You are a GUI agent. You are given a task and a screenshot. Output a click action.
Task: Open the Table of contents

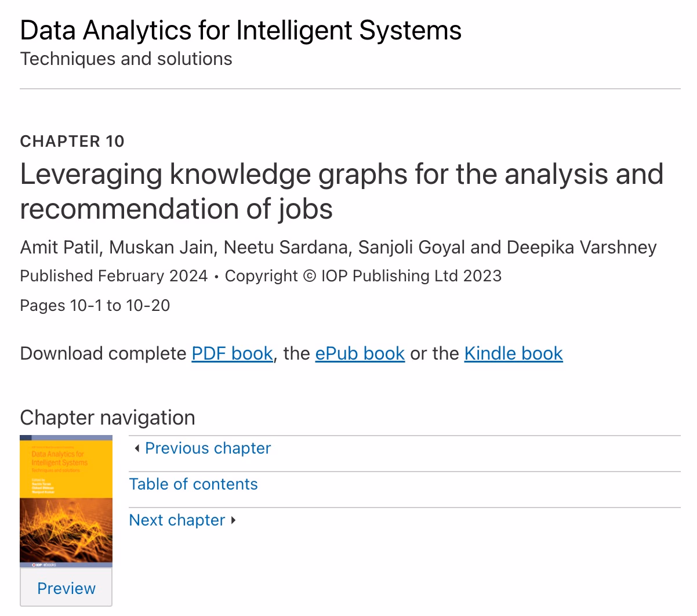[x=193, y=484]
